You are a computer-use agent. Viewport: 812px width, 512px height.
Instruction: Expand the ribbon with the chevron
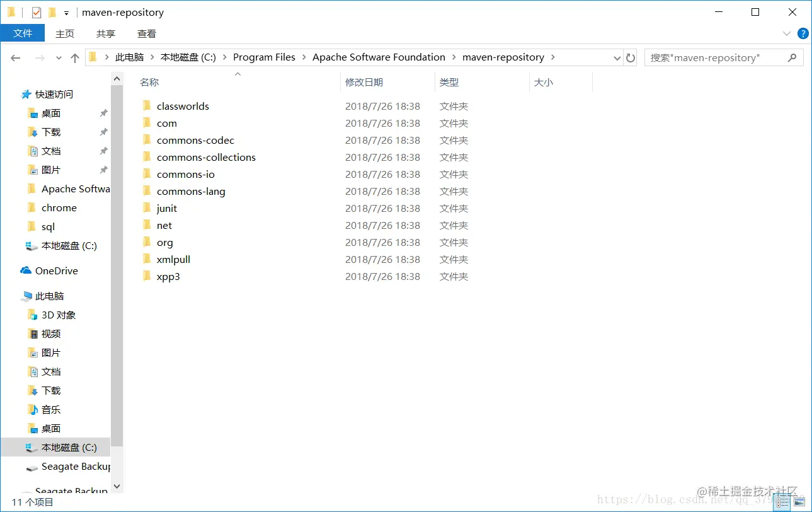pos(786,33)
